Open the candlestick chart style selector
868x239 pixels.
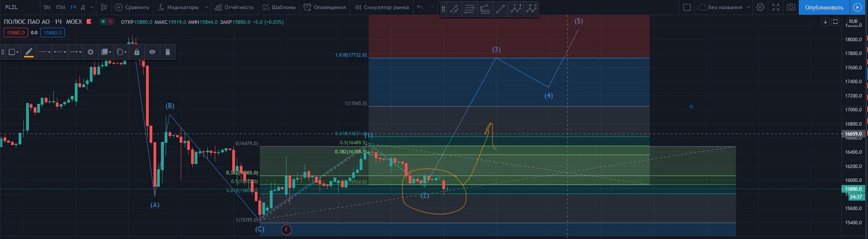[104, 7]
